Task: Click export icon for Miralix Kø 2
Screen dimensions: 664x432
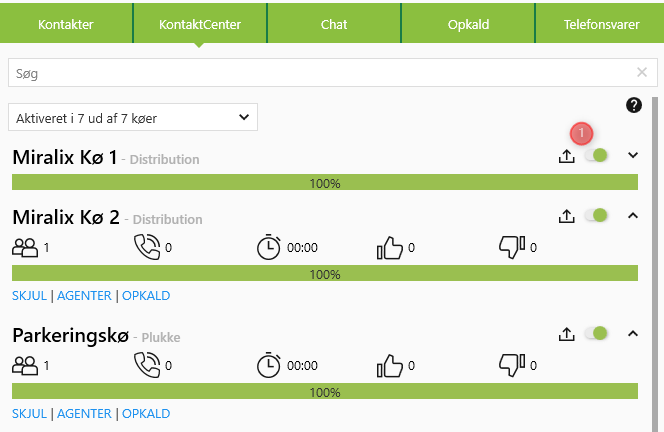Action: click(567, 216)
